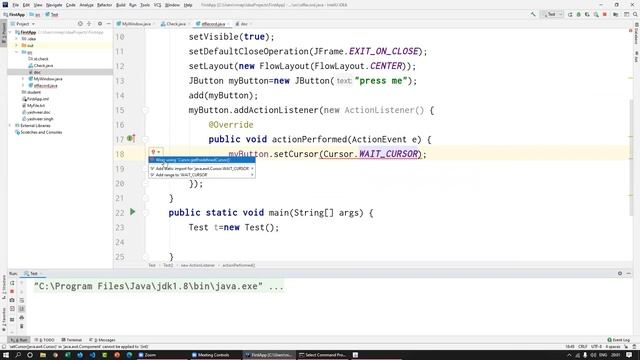Image resolution: width=640 pixels, height=360 pixels.
Task: Click FirstApp breadcrumb in navigation bar
Action: pos(14,14)
